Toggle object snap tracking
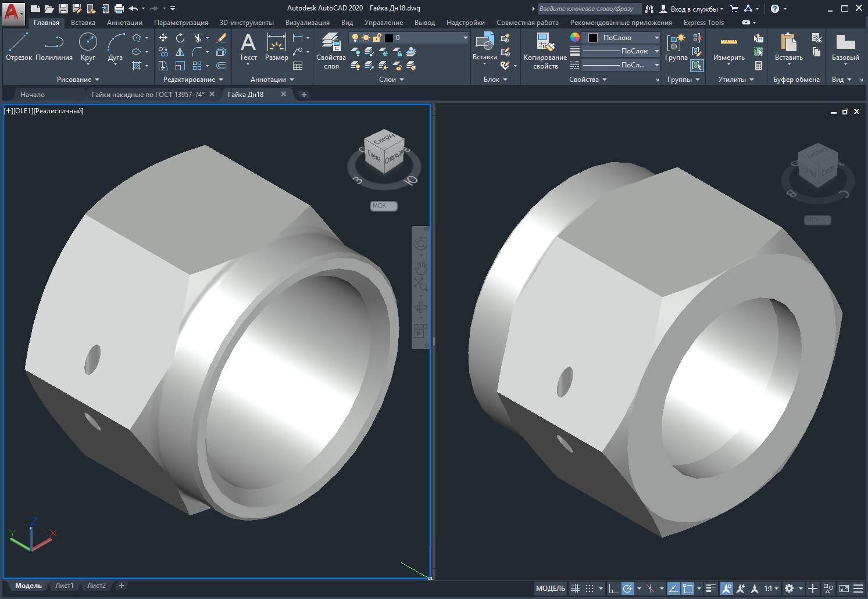The image size is (868, 599). coord(673,589)
